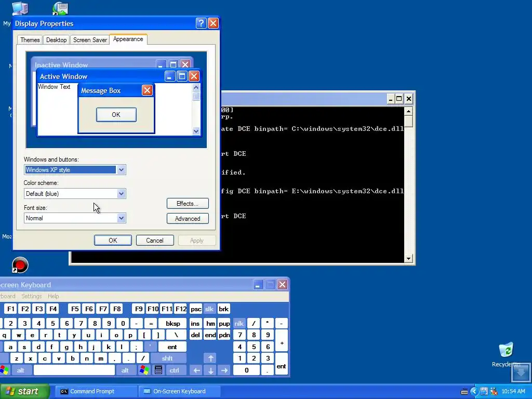Image resolution: width=532 pixels, height=399 pixels.
Task: Click the Command Prompt scroll down arrow
Action: click(408, 259)
